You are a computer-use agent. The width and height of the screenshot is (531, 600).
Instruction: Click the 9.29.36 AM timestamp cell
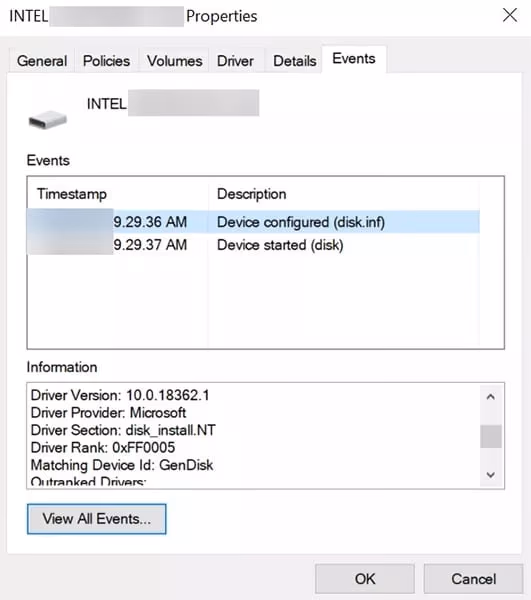pos(150,222)
